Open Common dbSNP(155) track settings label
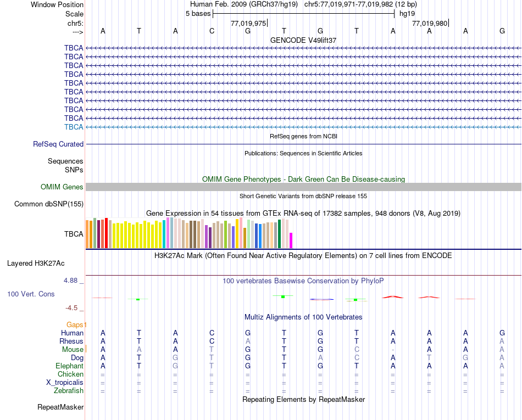The image size is (522, 420). pyautogui.click(x=49, y=204)
